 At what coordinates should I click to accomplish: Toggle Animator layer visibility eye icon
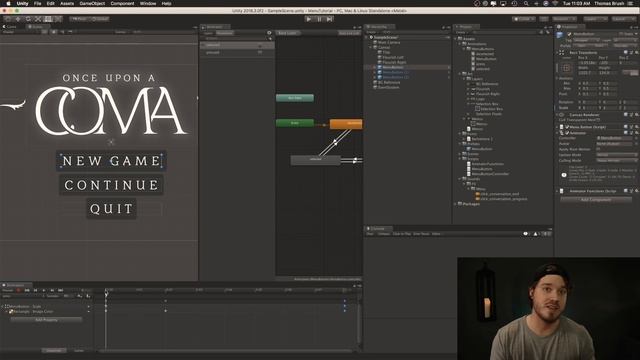[269, 33]
